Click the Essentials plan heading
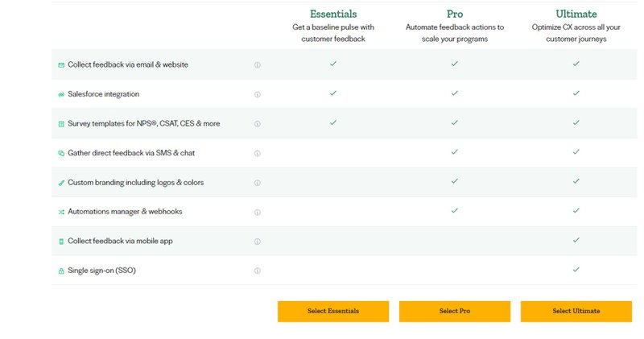Screen dimensions: 644x339 click(x=333, y=14)
